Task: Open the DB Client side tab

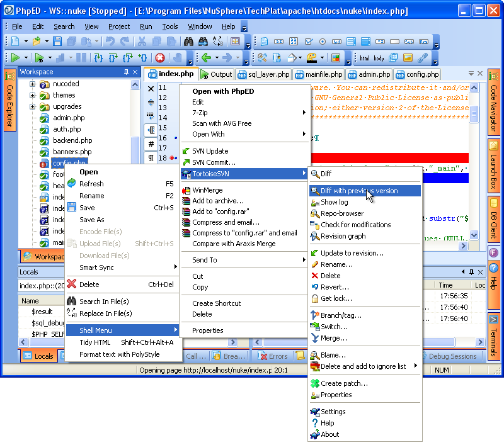Action: tap(494, 219)
